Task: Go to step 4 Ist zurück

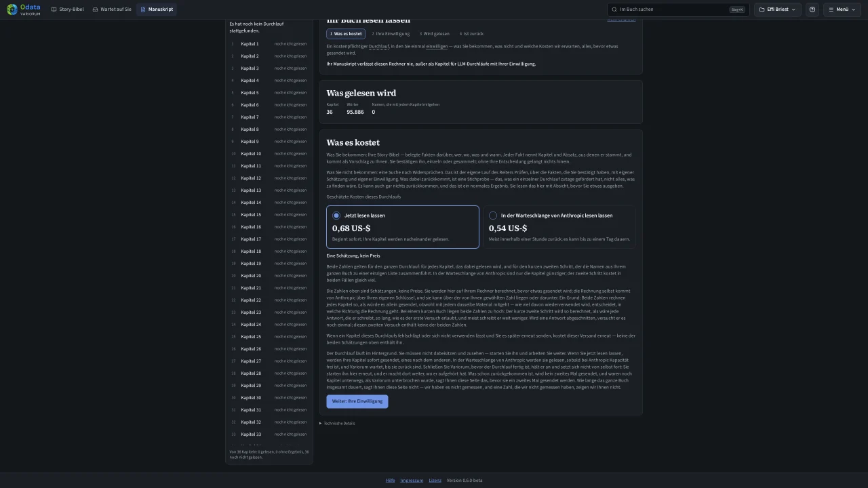Action: pyautogui.click(x=472, y=33)
